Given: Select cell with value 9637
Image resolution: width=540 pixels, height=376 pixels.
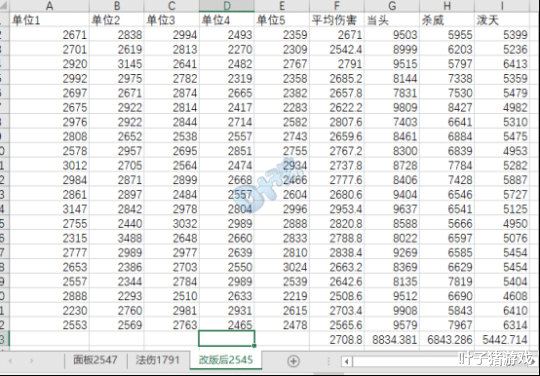Looking at the screenshot, I should pyautogui.click(x=392, y=209).
